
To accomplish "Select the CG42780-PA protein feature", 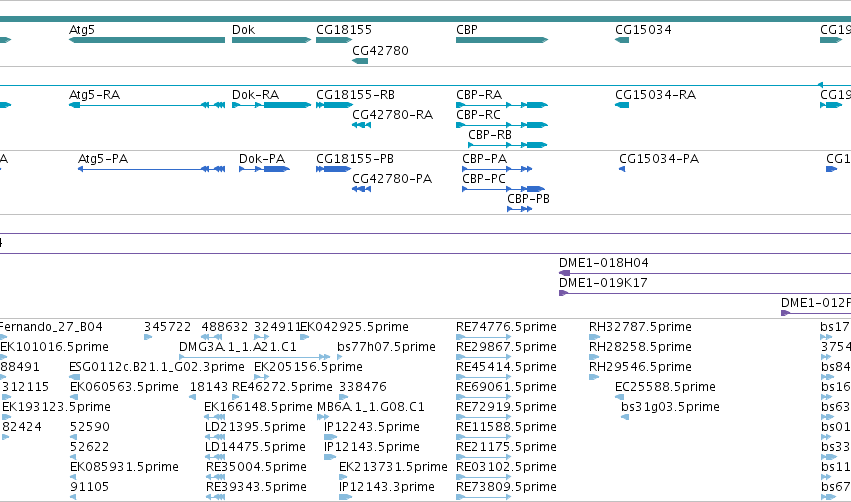I will click(361, 189).
